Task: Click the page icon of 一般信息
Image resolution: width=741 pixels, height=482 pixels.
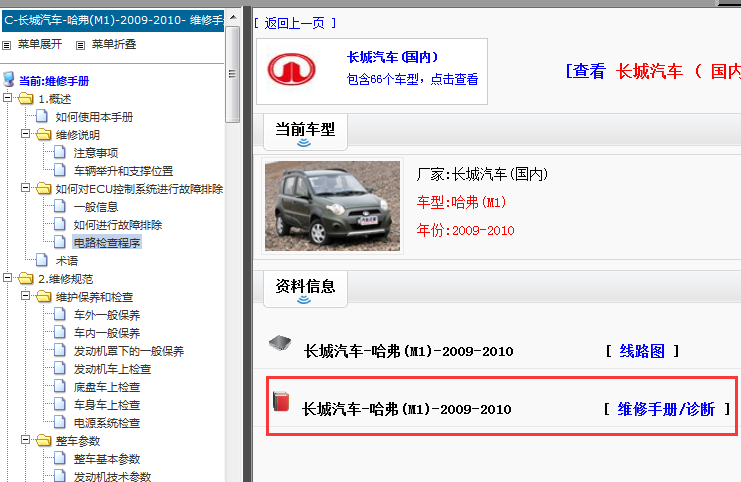Action: pos(60,206)
